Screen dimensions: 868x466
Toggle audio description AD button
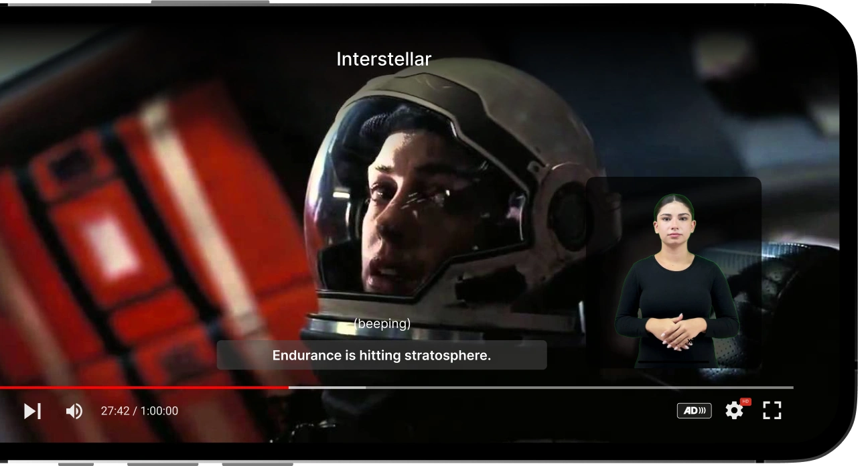point(694,411)
